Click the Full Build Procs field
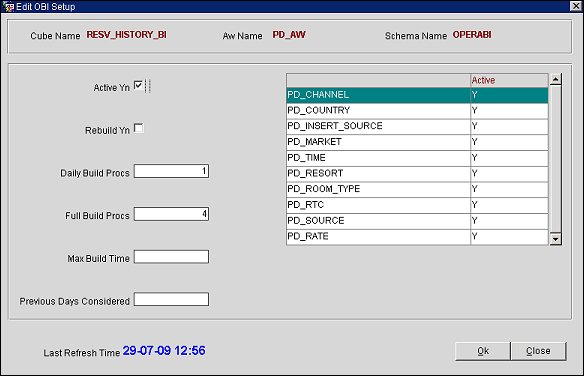 pyautogui.click(x=171, y=214)
